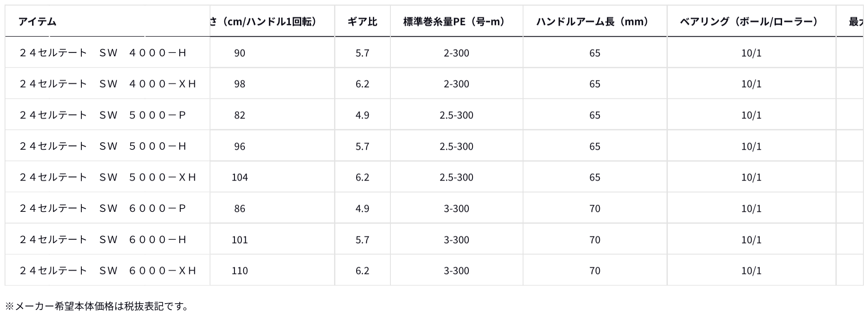Click handle arm length 70 for ６０００－P

point(594,208)
